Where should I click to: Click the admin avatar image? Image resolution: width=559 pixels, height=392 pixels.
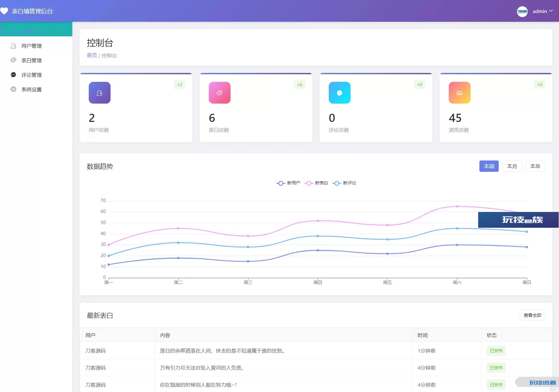[522, 11]
